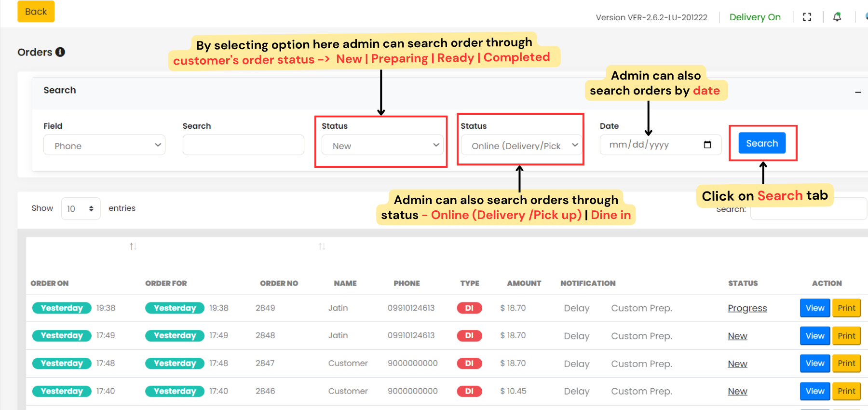The image size is (868, 410).
Task: Click order number 2849
Action: click(x=265, y=308)
